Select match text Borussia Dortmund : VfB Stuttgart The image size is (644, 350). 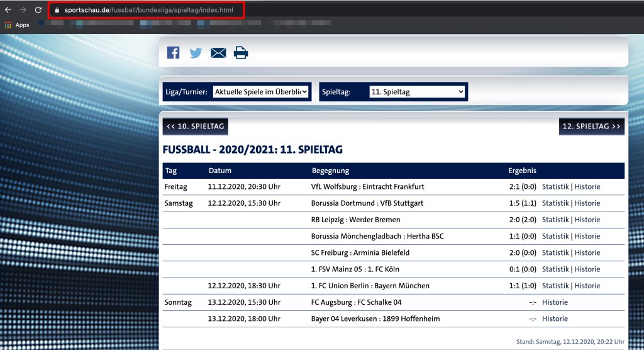pyautogui.click(x=367, y=203)
